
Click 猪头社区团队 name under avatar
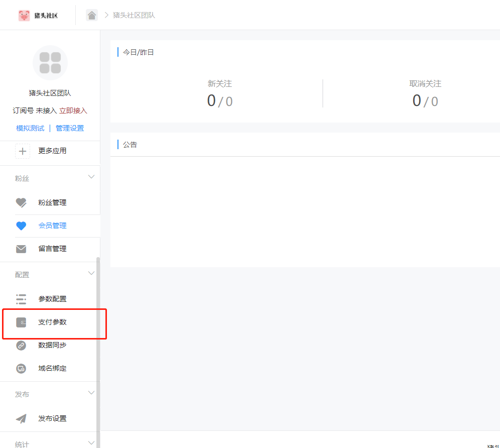tap(50, 93)
